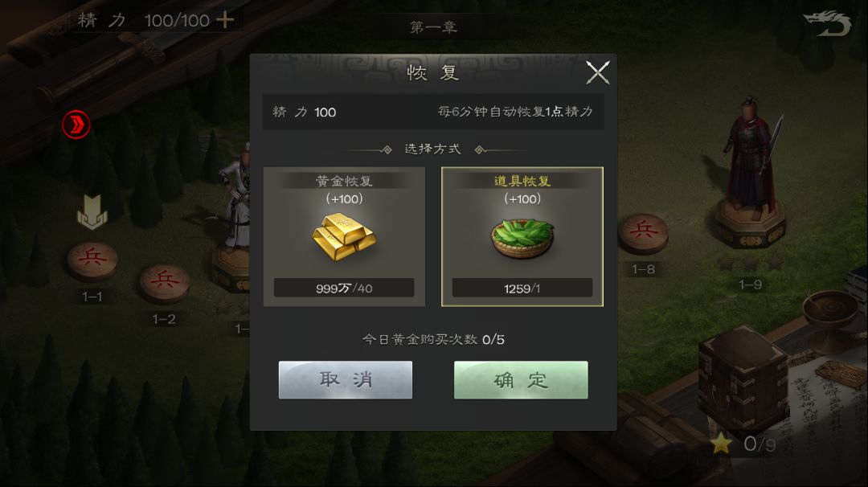This screenshot has width=868, height=487.
Task: Click the red double-chevron expand icon
Action: pos(76,125)
